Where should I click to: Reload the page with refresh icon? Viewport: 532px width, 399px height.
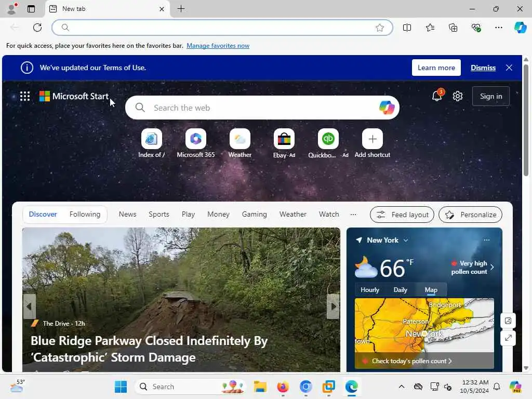37,28
